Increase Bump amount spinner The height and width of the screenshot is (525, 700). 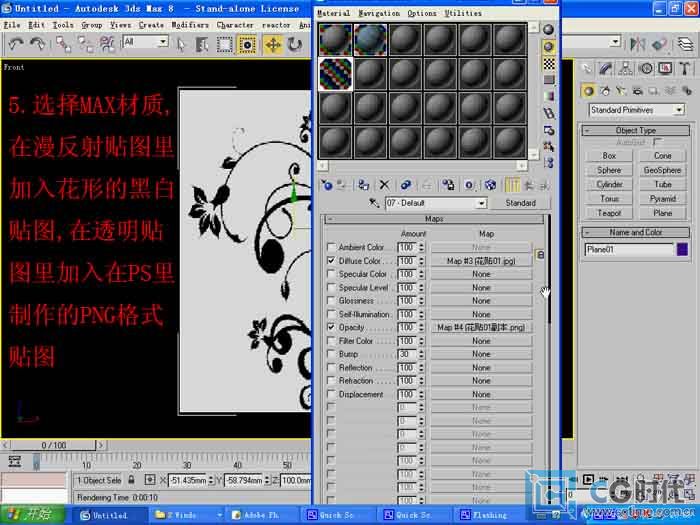pyautogui.click(x=421, y=351)
